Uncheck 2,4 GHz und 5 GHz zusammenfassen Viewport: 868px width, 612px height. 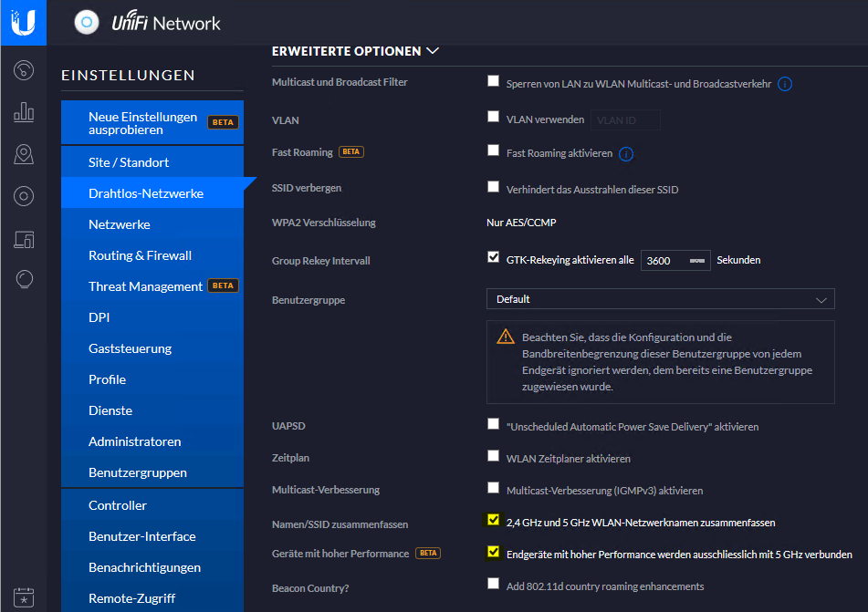pos(494,521)
